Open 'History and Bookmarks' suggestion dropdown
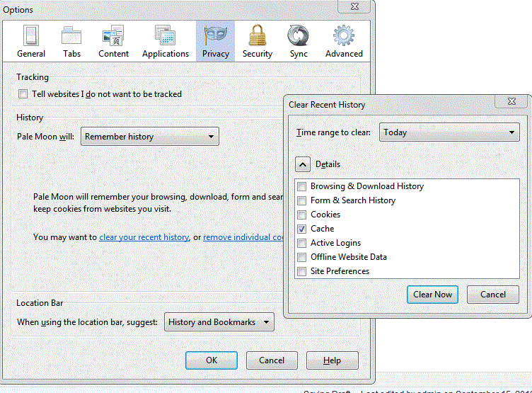The image size is (532, 393). coord(219,322)
